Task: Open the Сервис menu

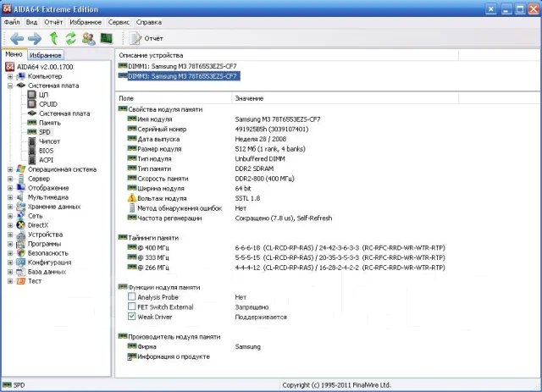Action: point(119,22)
